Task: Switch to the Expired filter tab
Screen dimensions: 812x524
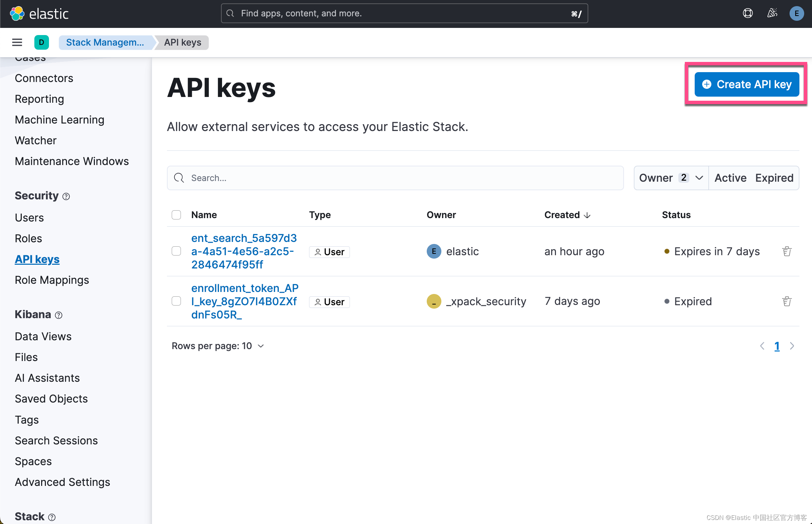Action: coord(774,178)
